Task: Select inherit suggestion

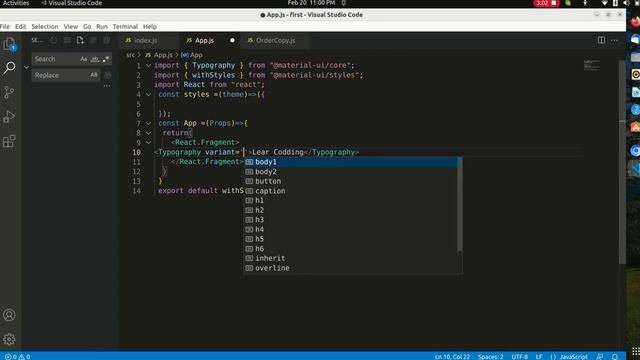Action: tap(351, 258)
